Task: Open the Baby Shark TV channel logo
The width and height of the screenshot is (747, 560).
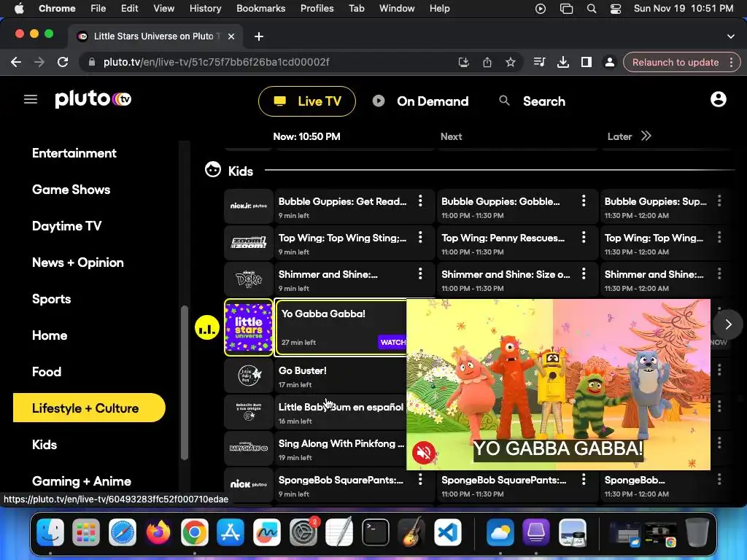Action: click(x=249, y=448)
